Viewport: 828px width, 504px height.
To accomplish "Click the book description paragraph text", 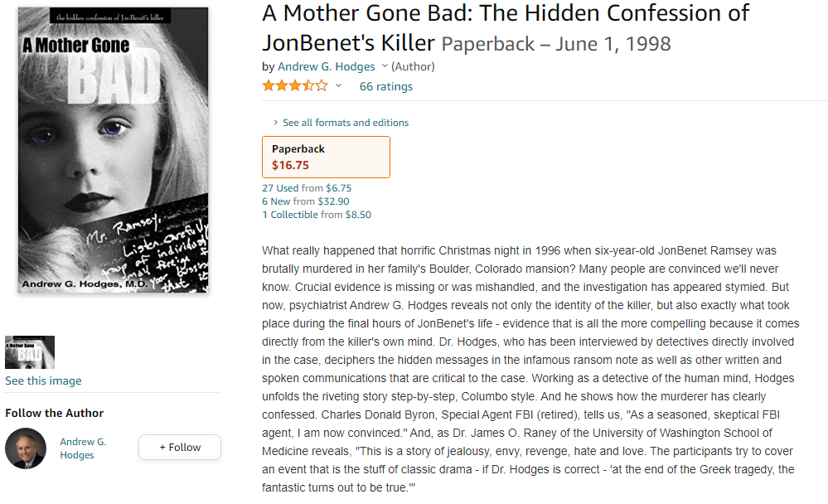I will pyautogui.click(x=530, y=369).
